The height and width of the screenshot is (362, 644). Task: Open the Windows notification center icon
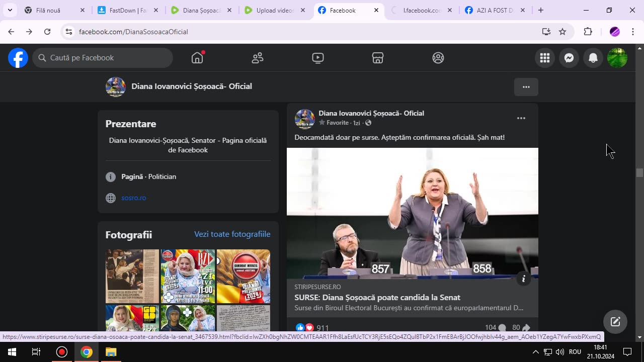627,352
